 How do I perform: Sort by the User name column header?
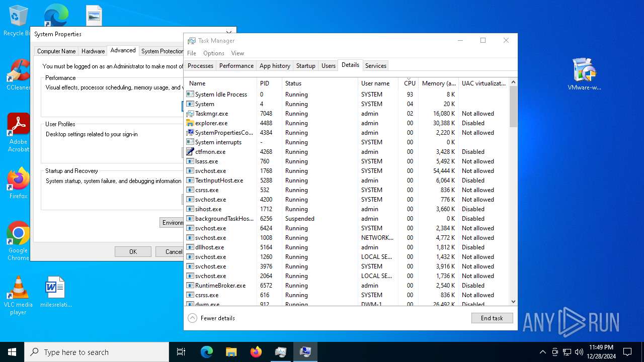(x=378, y=83)
